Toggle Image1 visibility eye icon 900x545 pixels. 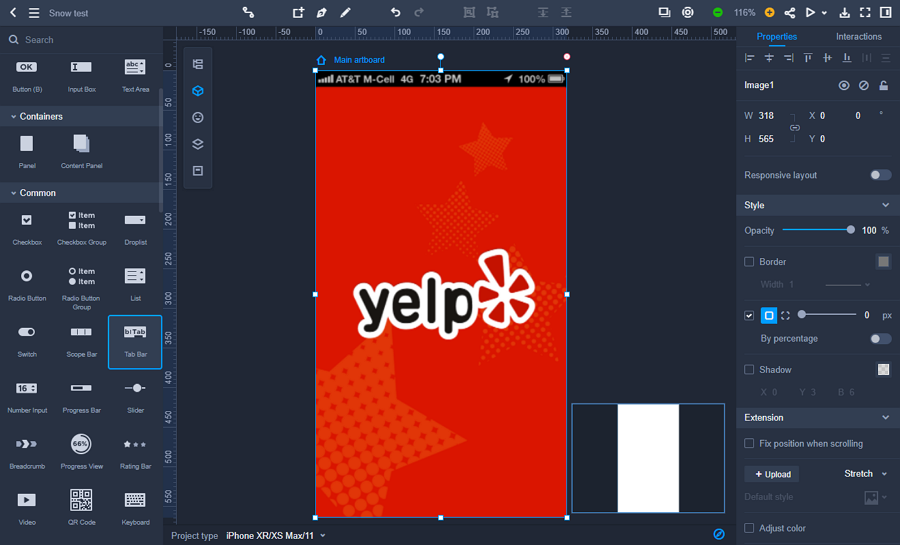click(x=844, y=85)
